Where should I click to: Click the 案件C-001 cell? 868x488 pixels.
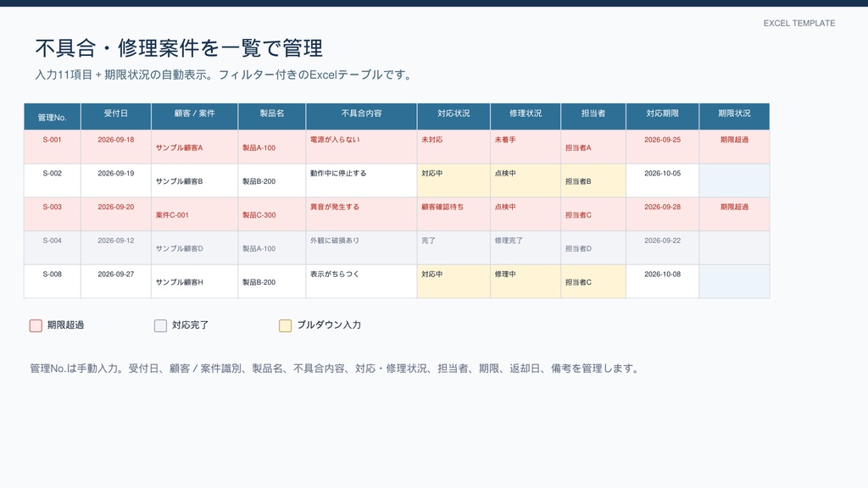[x=194, y=214]
